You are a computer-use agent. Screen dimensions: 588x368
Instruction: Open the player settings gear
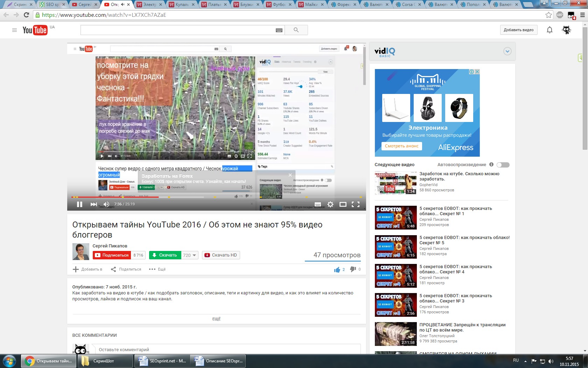[x=330, y=204]
